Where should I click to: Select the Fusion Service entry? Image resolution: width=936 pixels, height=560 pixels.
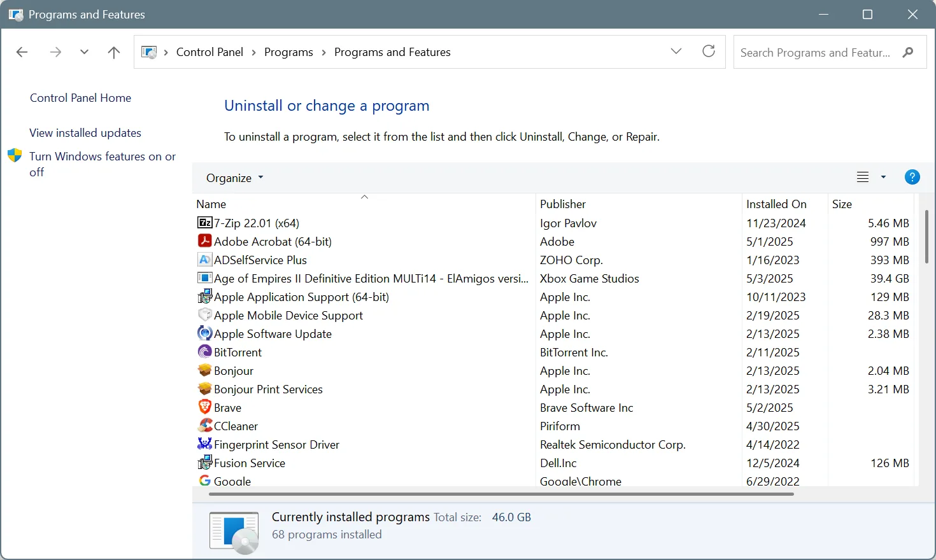point(250,463)
